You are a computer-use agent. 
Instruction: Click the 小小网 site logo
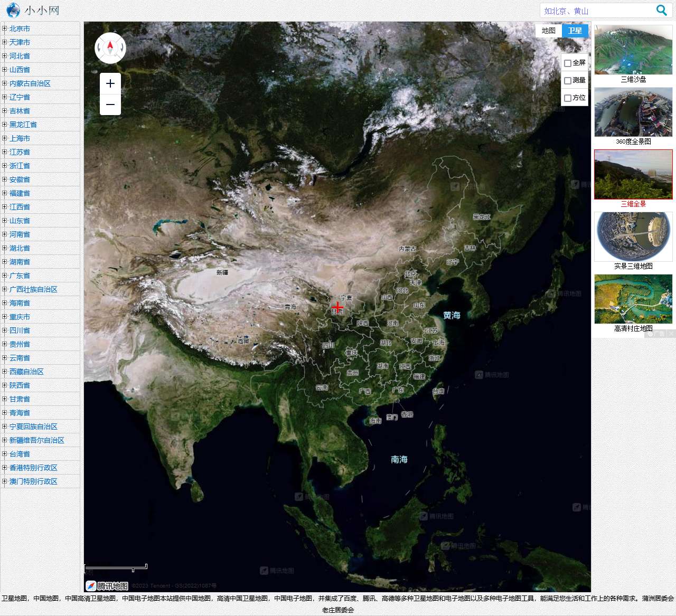pyautogui.click(x=33, y=10)
